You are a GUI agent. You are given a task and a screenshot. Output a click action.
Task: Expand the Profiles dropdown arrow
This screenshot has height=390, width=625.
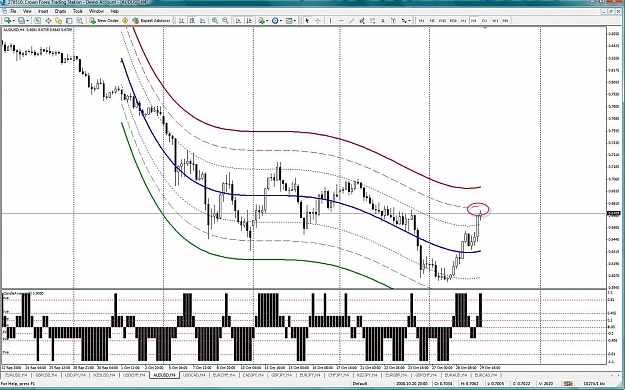[27, 20]
